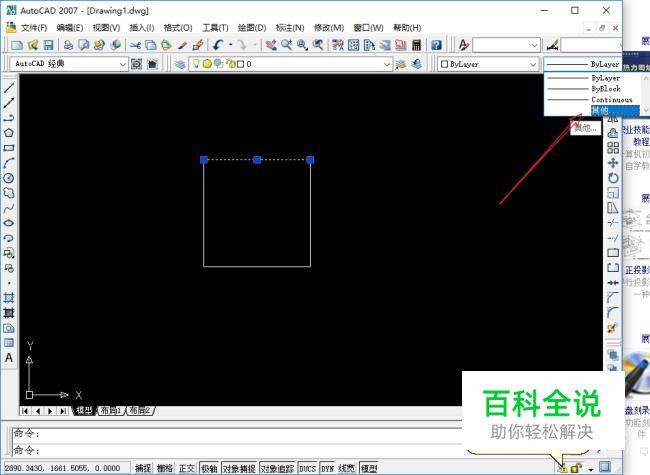The width and height of the screenshot is (650, 475).
Task: Open the QuickCalc calculator icon
Action: (417, 45)
